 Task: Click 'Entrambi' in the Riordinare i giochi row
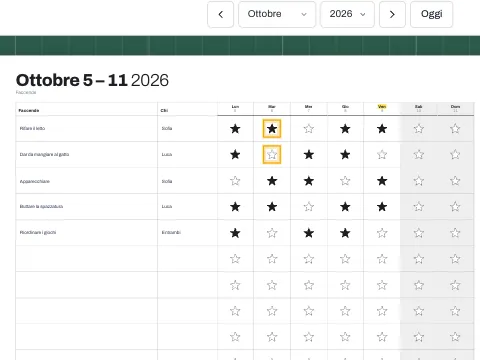[171, 232]
